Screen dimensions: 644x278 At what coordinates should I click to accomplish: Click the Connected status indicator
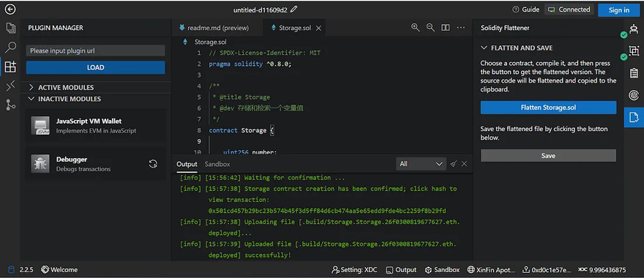[569, 10]
